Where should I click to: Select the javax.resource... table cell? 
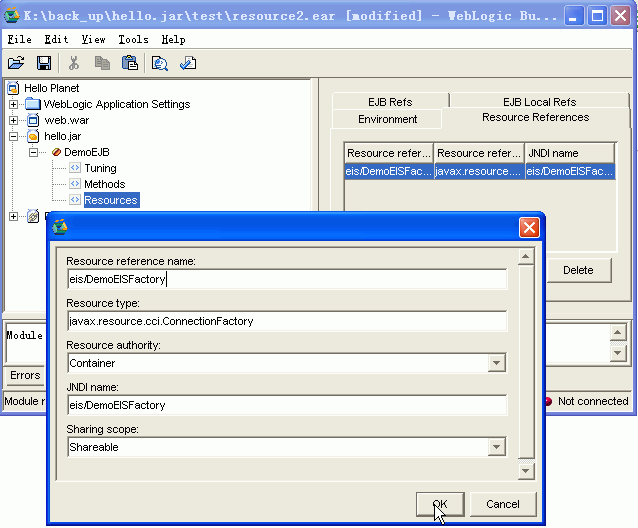coord(479,171)
